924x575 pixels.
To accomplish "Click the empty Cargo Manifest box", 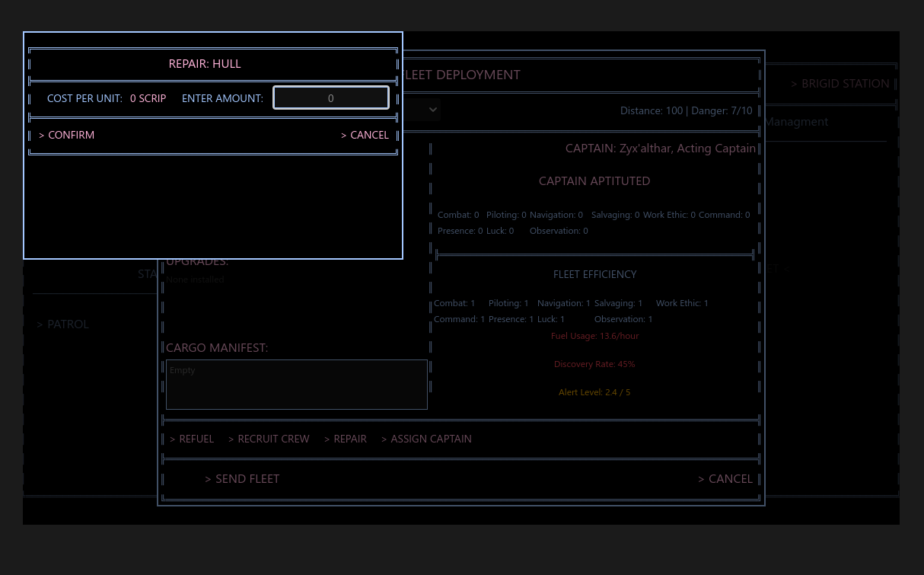I will [x=297, y=385].
